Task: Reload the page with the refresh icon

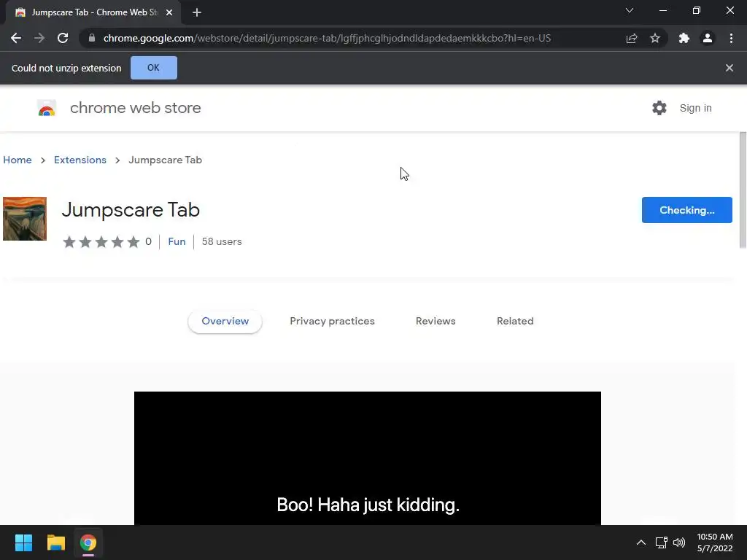Action: point(63,38)
